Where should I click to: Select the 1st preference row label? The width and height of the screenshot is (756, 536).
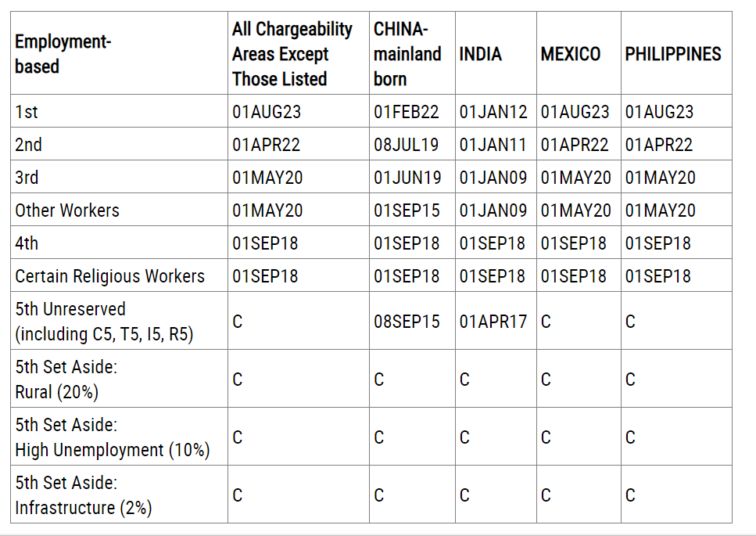point(27,111)
